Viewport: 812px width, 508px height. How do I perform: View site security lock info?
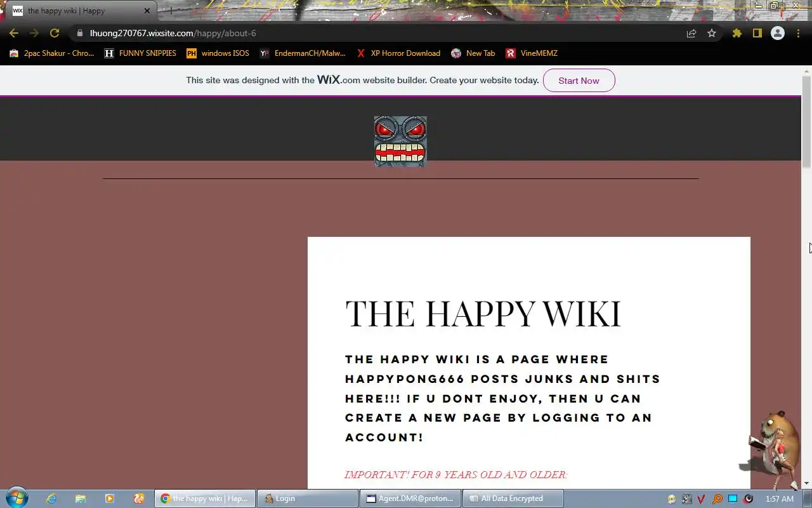(79, 33)
